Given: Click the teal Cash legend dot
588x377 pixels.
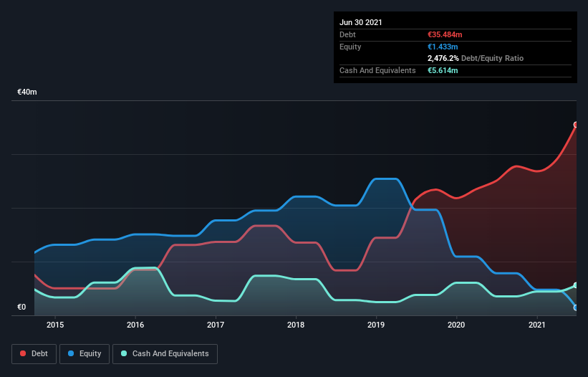Looking at the screenshot, I should 124,353.
